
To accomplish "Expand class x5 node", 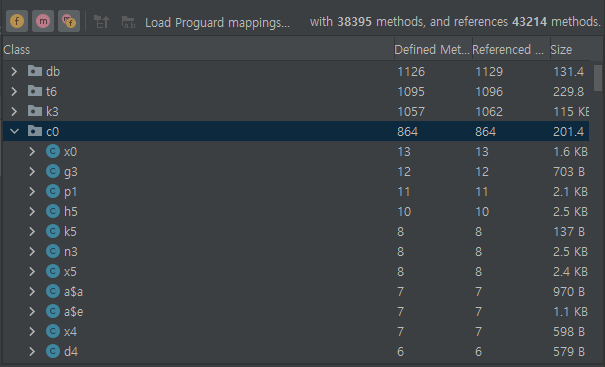I will (32, 271).
